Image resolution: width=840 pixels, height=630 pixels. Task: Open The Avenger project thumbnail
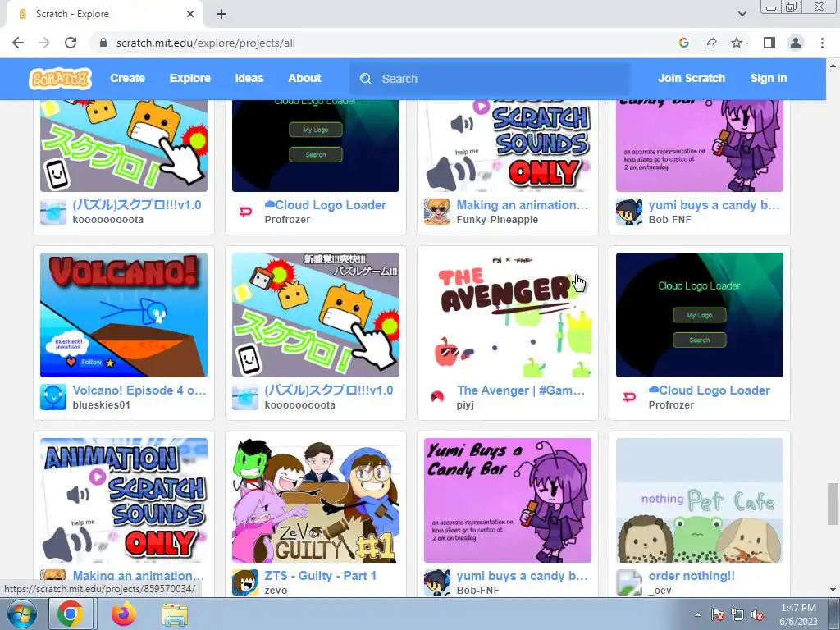(507, 315)
